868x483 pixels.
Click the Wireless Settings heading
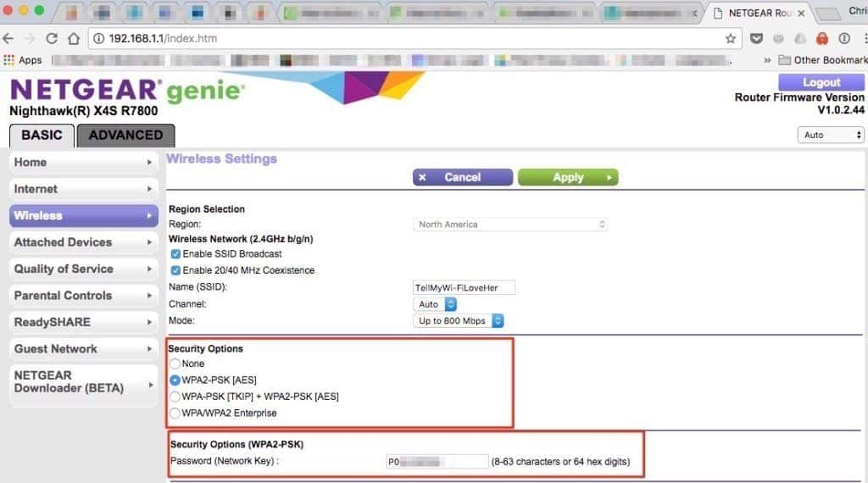[x=221, y=158]
